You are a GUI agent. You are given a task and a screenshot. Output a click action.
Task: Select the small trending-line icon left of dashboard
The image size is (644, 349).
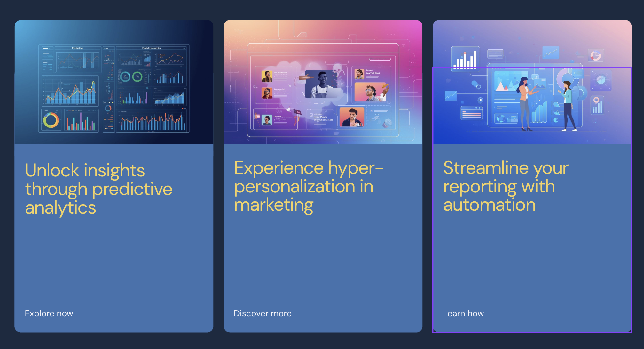[451, 95]
